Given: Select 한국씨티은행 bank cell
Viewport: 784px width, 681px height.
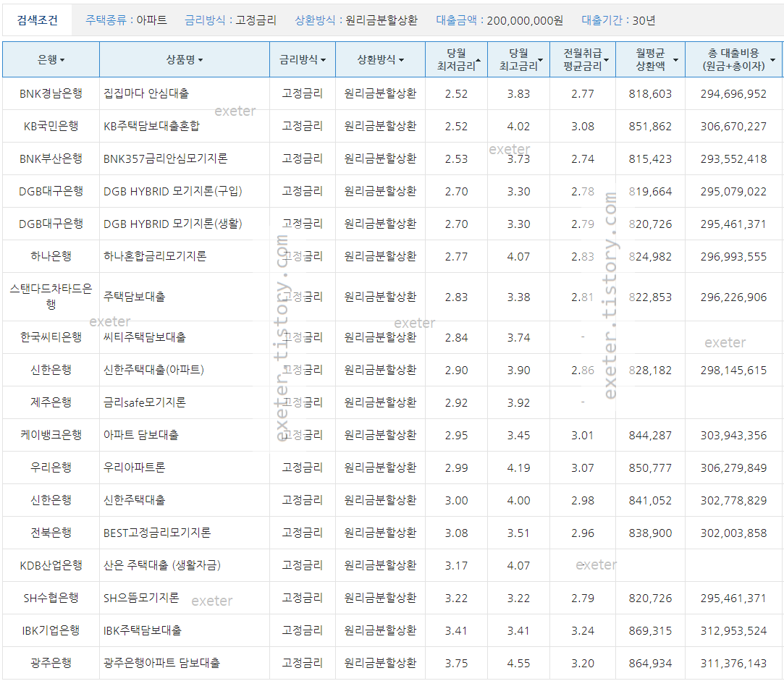Looking at the screenshot, I should point(51,337).
